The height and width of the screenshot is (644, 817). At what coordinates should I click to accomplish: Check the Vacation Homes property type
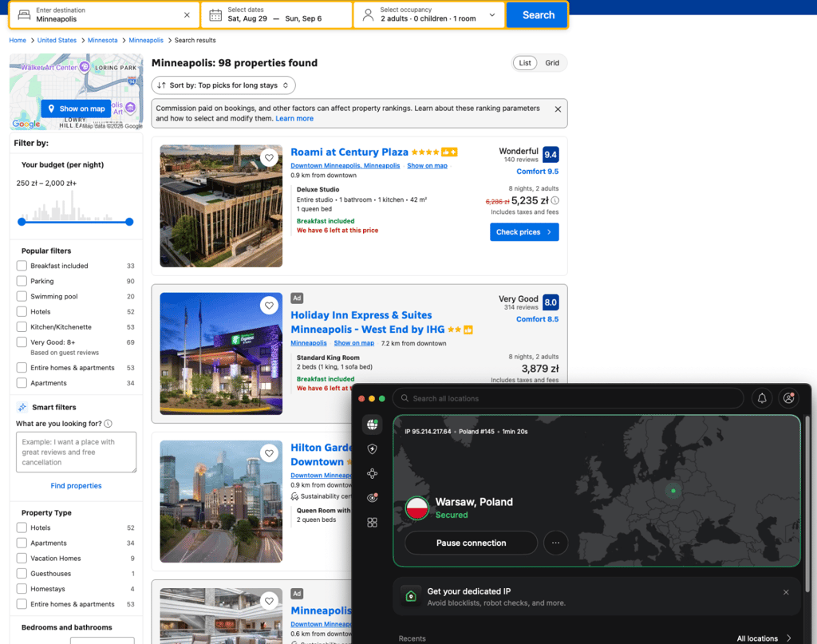coord(22,558)
